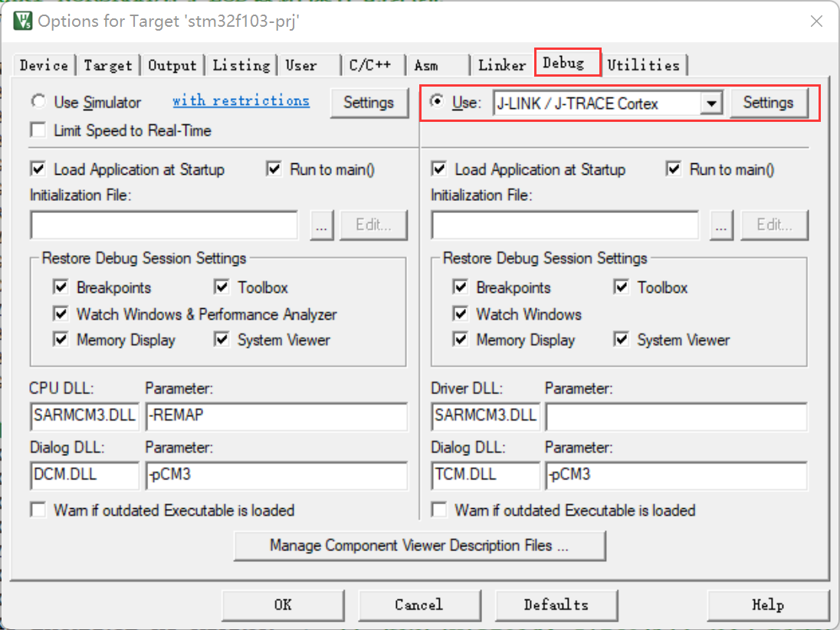Select the Use Simulator radio button
The height and width of the screenshot is (630, 840).
(x=38, y=102)
